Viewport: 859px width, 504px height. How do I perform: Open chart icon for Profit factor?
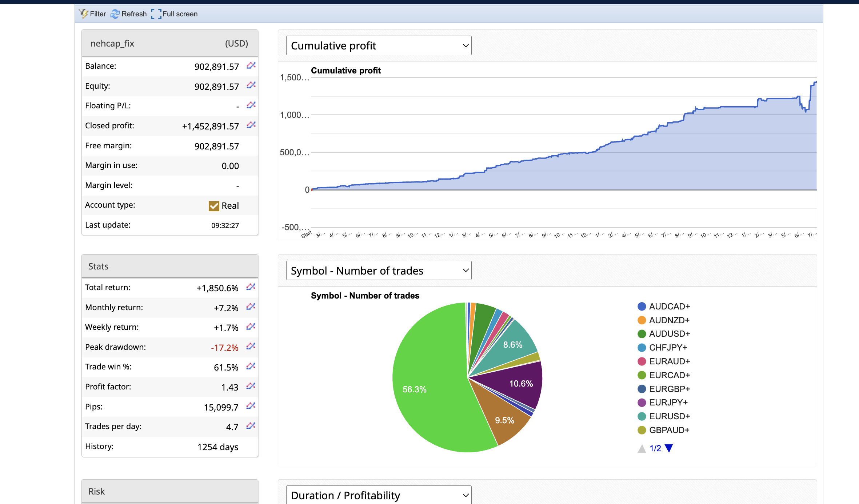tap(251, 386)
